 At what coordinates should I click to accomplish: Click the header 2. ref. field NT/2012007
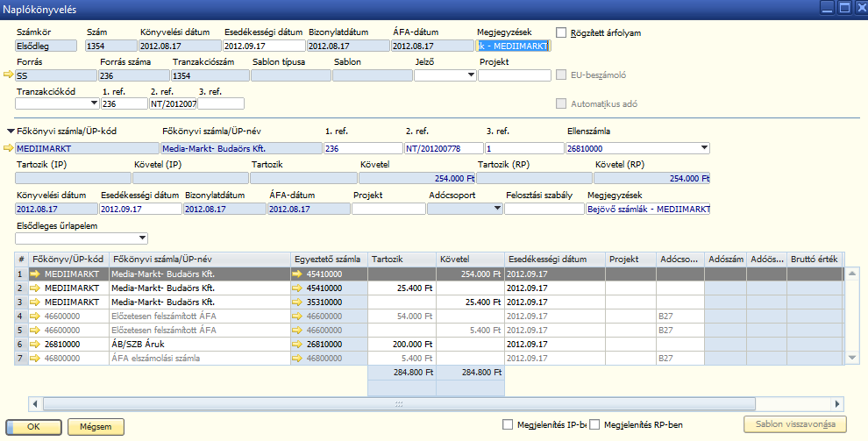point(174,103)
